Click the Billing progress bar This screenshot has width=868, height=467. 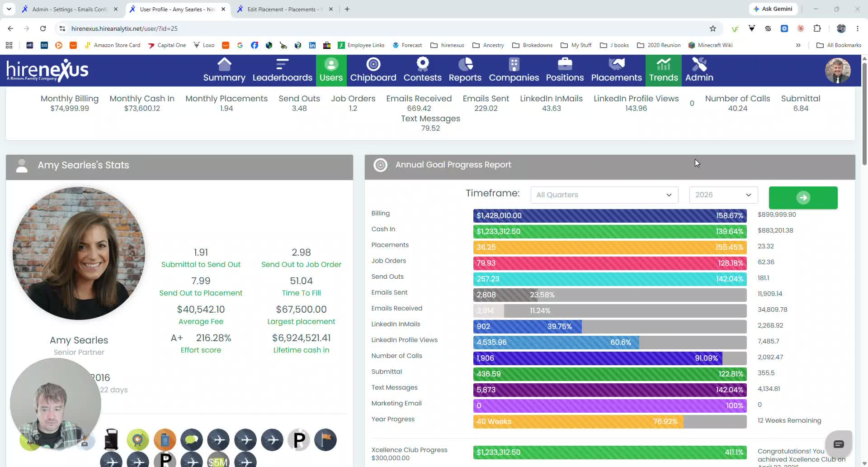click(x=610, y=215)
